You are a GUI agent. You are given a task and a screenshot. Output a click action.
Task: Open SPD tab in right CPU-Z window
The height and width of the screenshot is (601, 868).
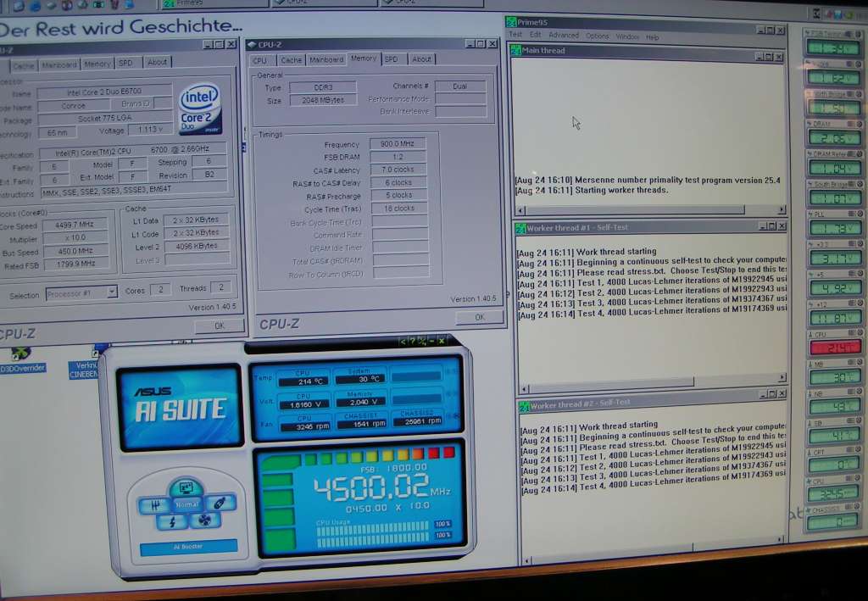pyautogui.click(x=392, y=59)
